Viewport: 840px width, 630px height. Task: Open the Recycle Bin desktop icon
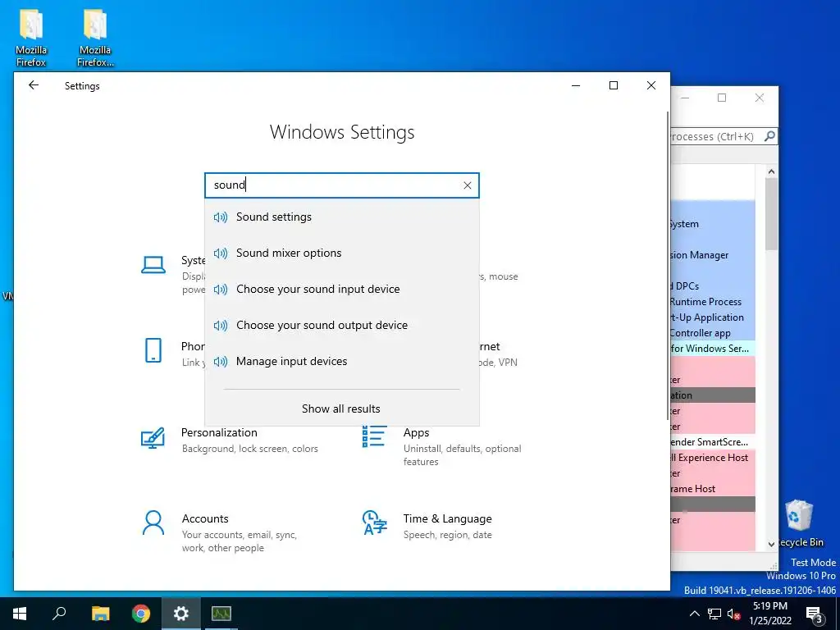799,523
